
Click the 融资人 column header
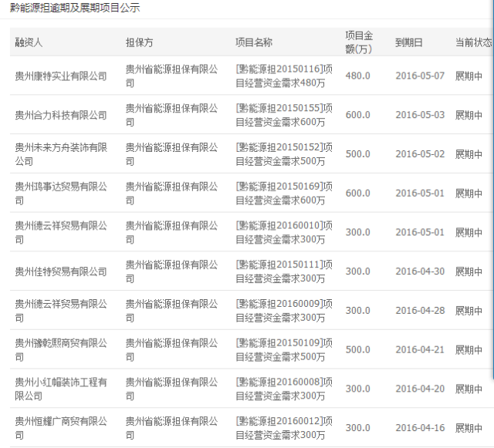click(x=29, y=42)
